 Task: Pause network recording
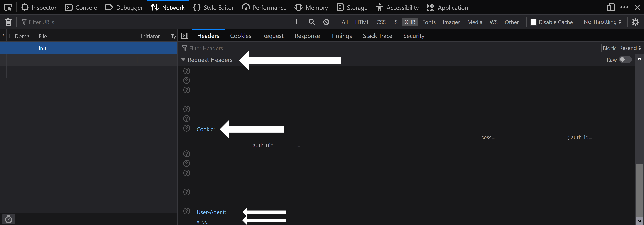coord(298,22)
